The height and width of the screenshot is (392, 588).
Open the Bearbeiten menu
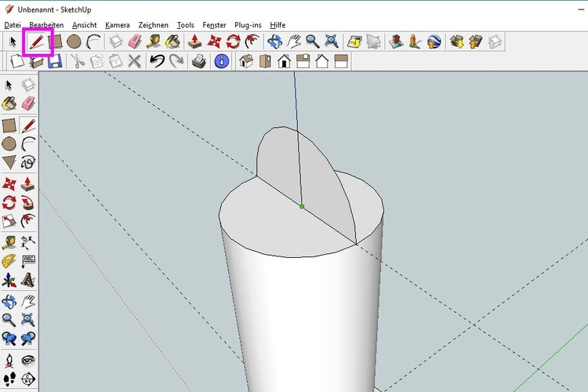[46, 25]
